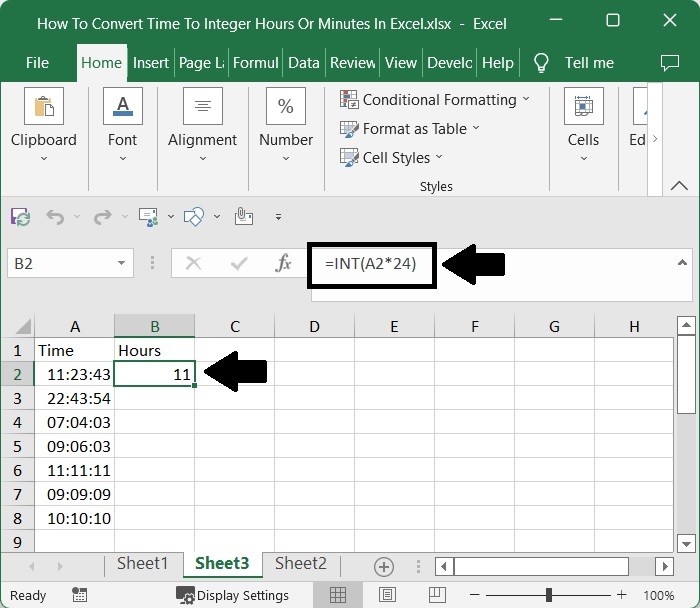The image size is (700, 608).
Task: Click the Shapes icon in quick access toolbar
Action: (x=194, y=216)
